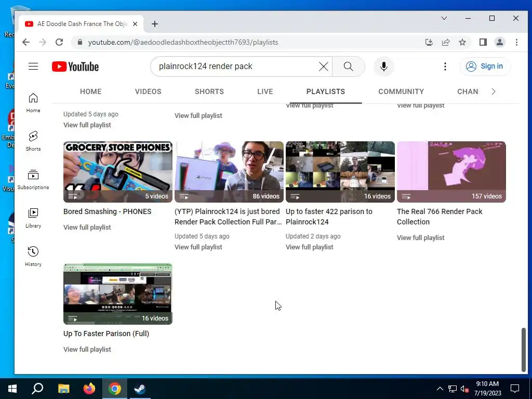Bookmark this page with the star

click(x=462, y=42)
